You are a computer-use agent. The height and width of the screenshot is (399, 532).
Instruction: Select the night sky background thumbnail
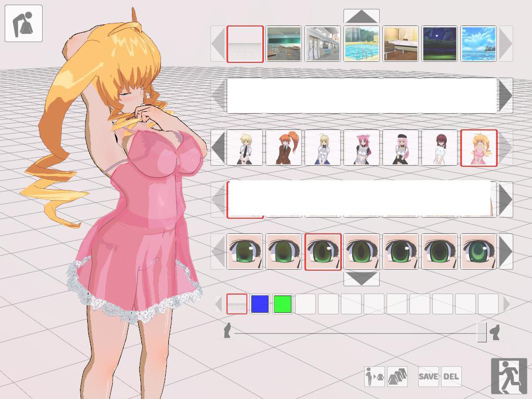(440, 44)
